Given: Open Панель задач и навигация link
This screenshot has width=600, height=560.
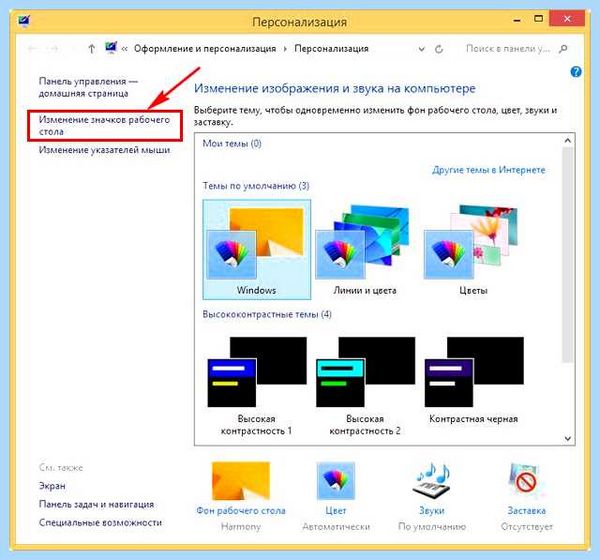Looking at the screenshot, I should point(96,504).
